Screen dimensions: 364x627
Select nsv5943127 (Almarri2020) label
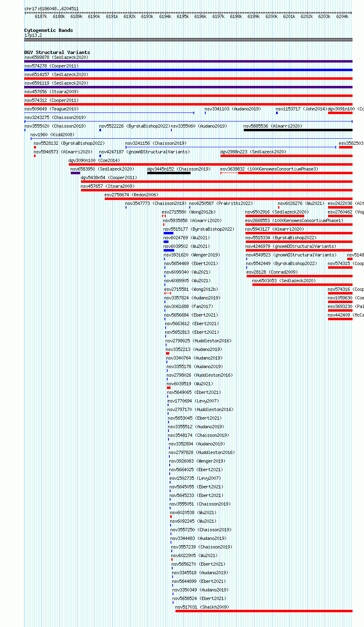(275, 229)
